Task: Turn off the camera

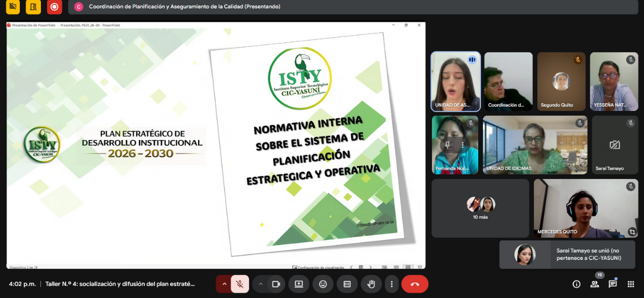Action: 276,284
